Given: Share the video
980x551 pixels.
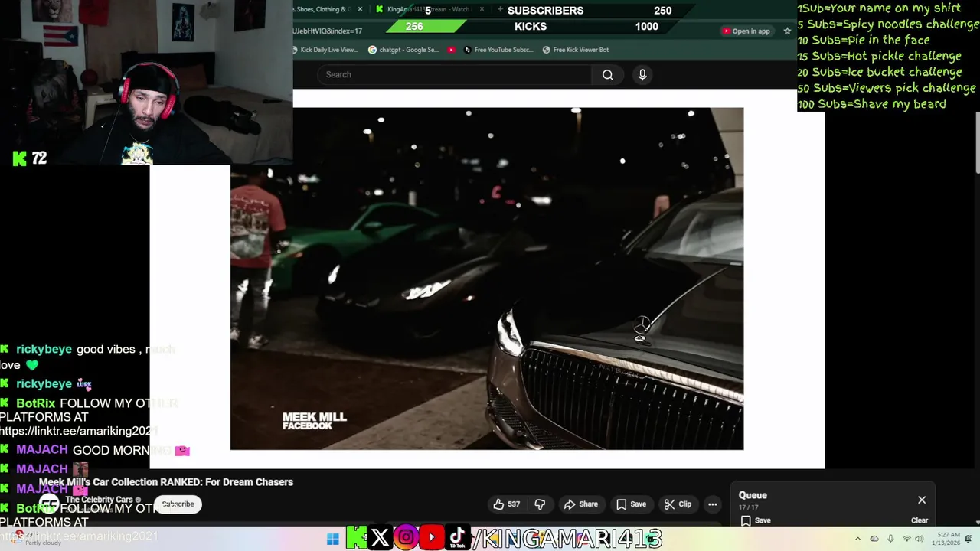Looking at the screenshot, I should click(x=580, y=504).
